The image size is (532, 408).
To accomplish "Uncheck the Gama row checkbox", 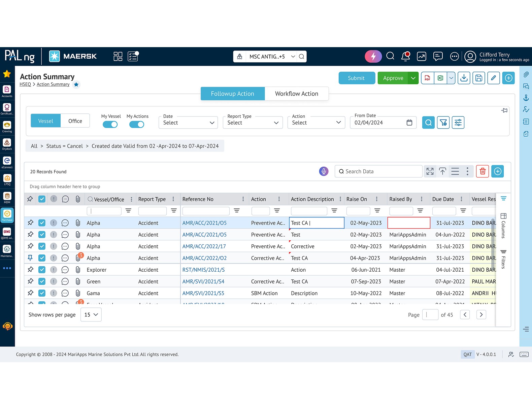I will tap(42, 293).
